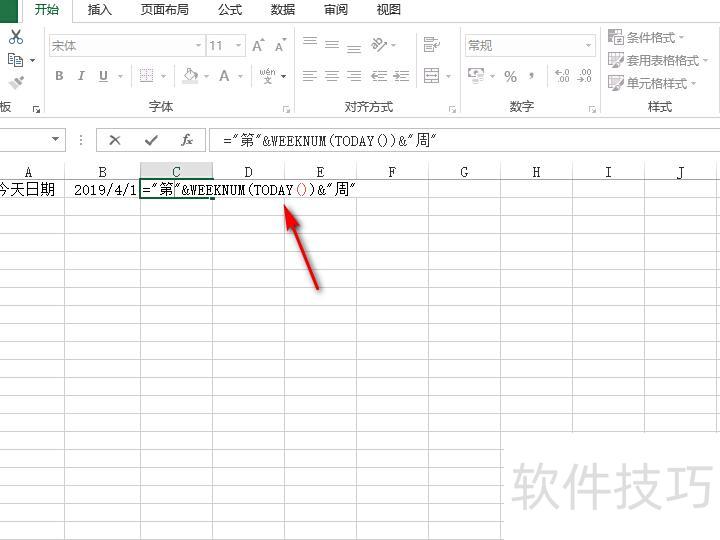Switch to the 审阅 tab
Viewport: 720px width, 540px height.
click(x=336, y=9)
